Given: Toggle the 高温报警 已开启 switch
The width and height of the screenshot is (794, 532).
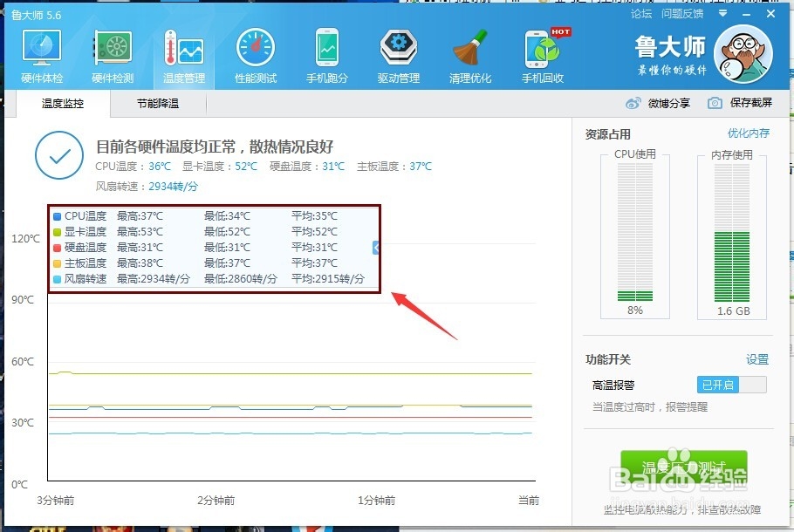Looking at the screenshot, I should [x=732, y=385].
